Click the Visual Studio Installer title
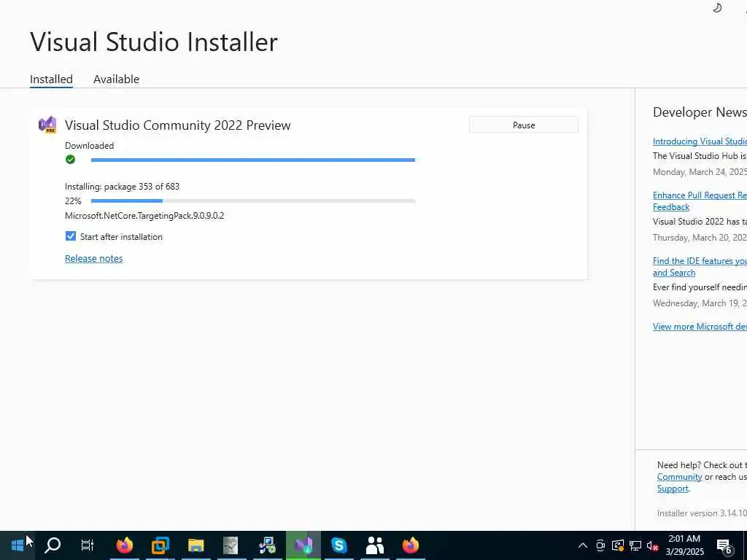The width and height of the screenshot is (747, 560). pyautogui.click(x=154, y=42)
